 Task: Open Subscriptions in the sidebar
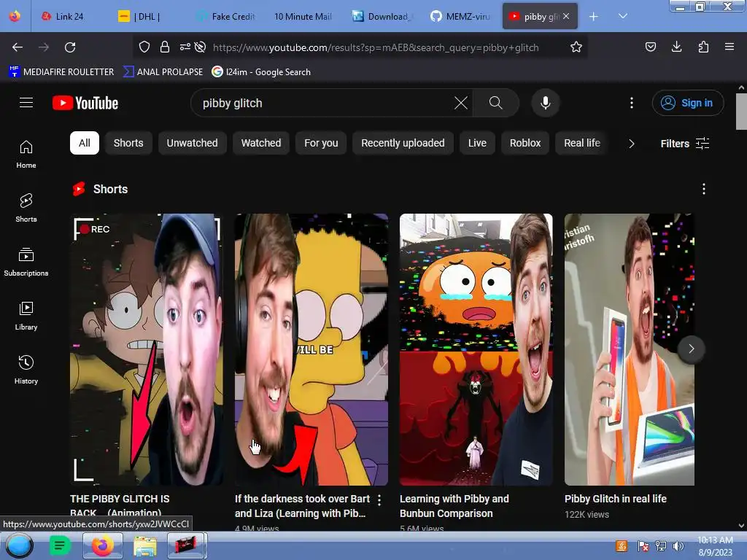click(26, 262)
